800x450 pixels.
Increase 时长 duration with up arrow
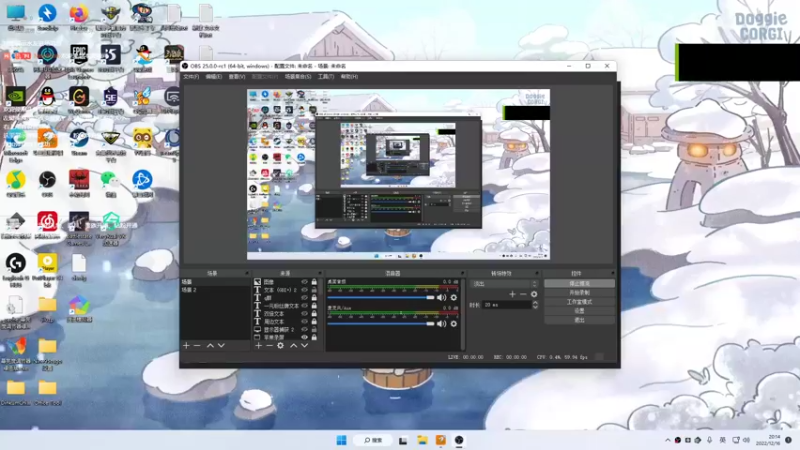pyautogui.click(x=535, y=303)
